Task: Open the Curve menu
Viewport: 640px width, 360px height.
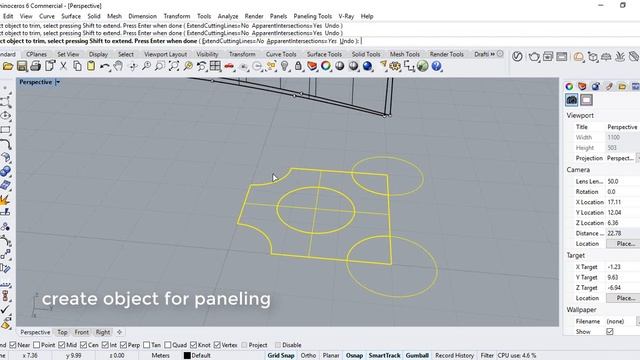Action: click(x=47, y=16)
